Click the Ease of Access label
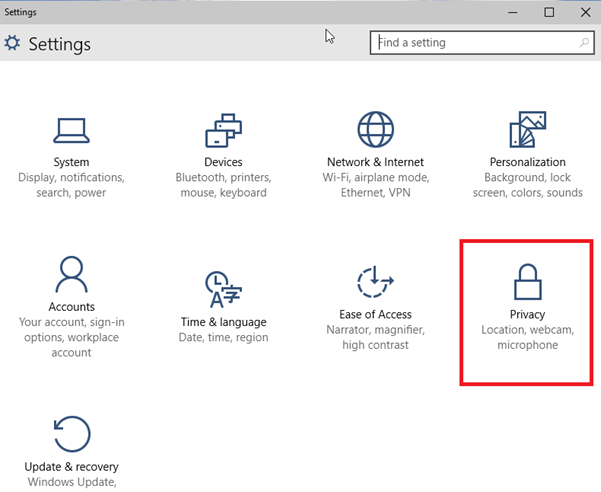This screenshot has height=492, width=601. [x=376, y=314]
